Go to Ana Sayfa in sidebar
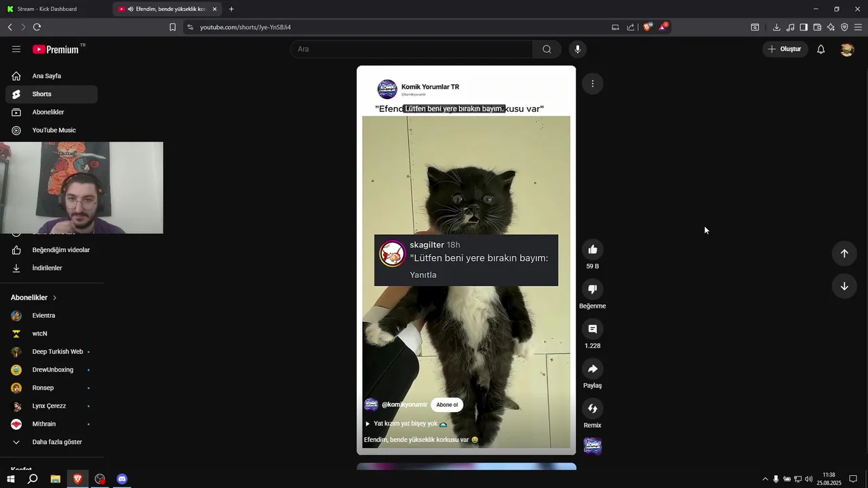The width and height of the screenshot is (868, 488). (x=52, y=76)
